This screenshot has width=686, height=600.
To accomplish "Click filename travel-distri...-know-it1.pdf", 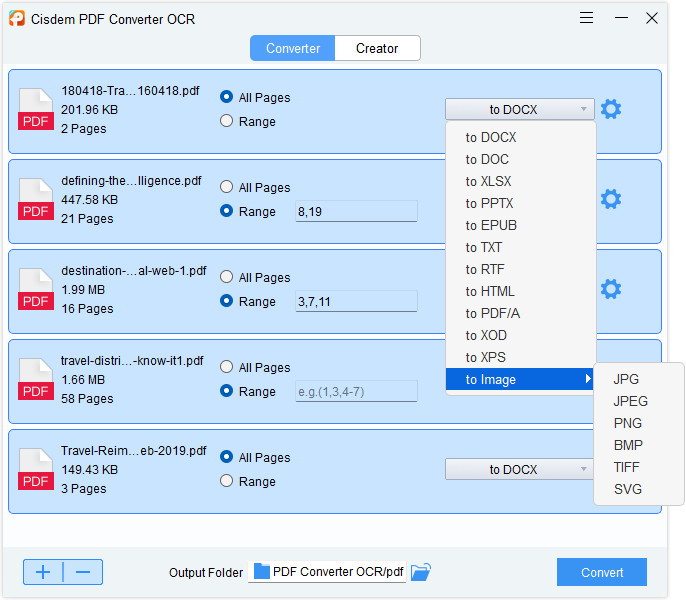I will coord(132,361).
